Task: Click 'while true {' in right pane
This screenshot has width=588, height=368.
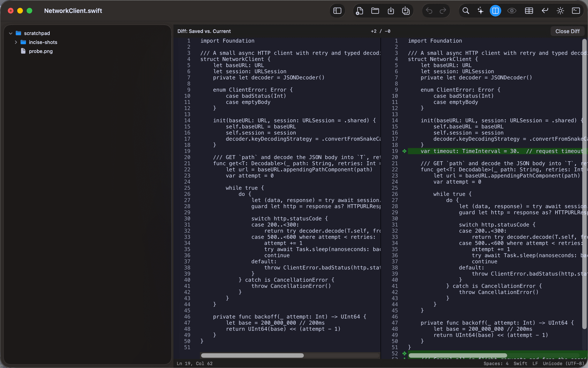Action: click(x=452, y=194)
